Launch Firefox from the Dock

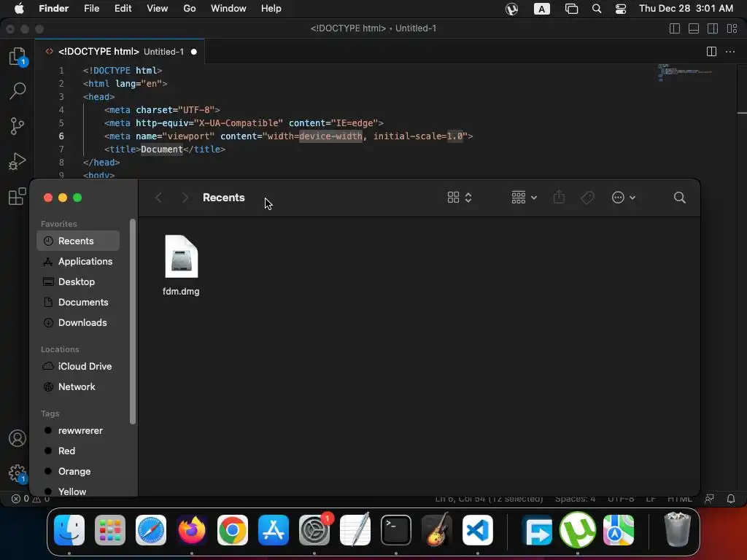click(192, 530)
